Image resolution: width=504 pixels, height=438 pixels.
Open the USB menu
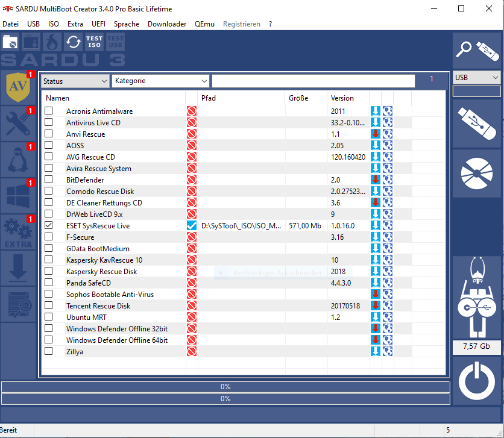pos(33,24)
